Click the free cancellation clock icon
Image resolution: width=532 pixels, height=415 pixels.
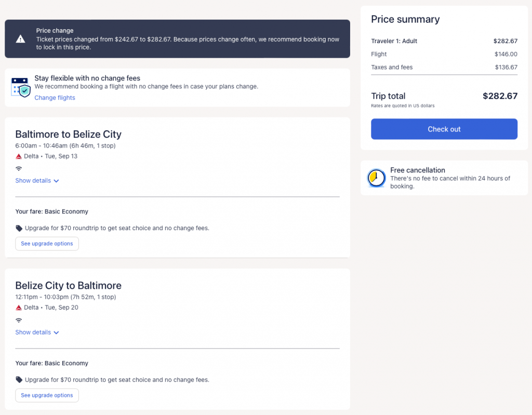376,178
